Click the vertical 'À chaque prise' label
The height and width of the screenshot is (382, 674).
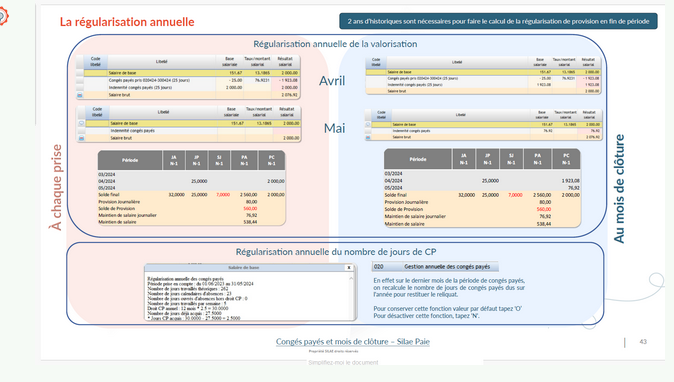click(55, 187)
